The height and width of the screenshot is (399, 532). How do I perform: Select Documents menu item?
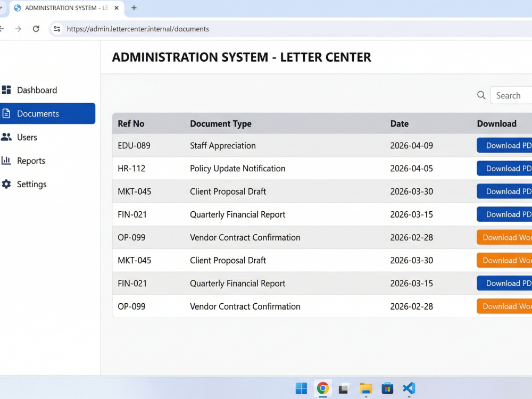point(38,114)
